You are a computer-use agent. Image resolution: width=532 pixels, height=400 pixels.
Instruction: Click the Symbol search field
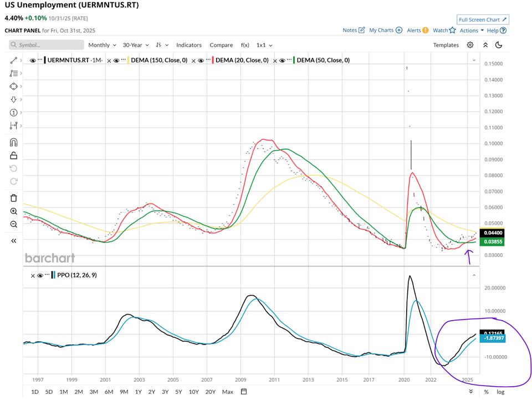tap(47, 45)
